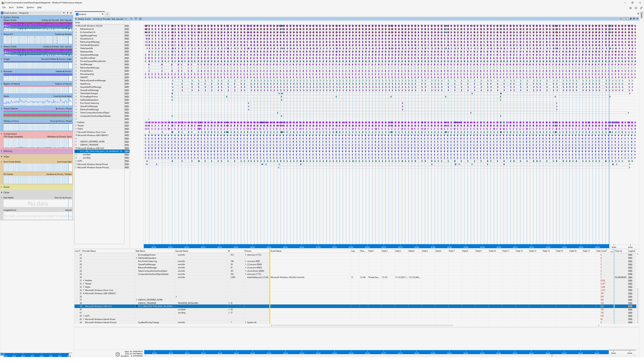Click the filter funnel icon
This screenshot has width=644, height=362.
[x=136, y=19]
